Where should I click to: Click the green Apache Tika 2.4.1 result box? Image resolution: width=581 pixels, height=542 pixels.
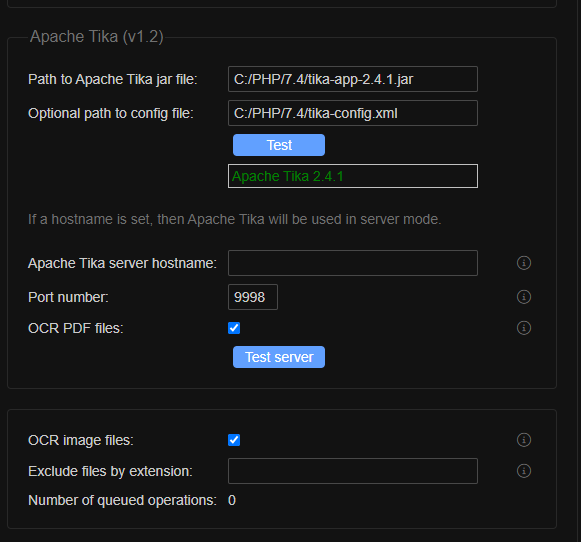353,176
